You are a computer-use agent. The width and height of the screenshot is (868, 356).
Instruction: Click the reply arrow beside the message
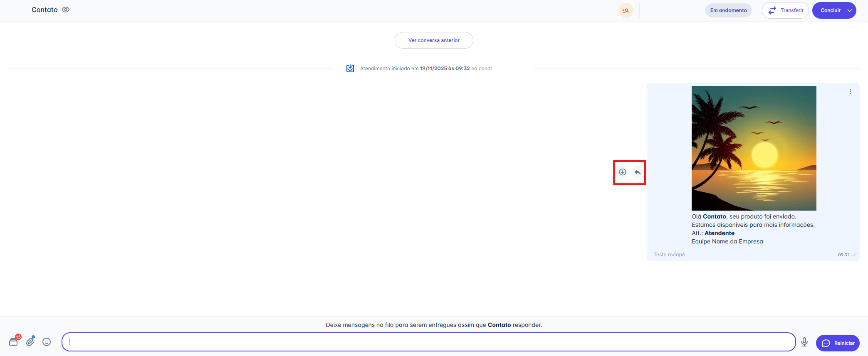[637, 172]
